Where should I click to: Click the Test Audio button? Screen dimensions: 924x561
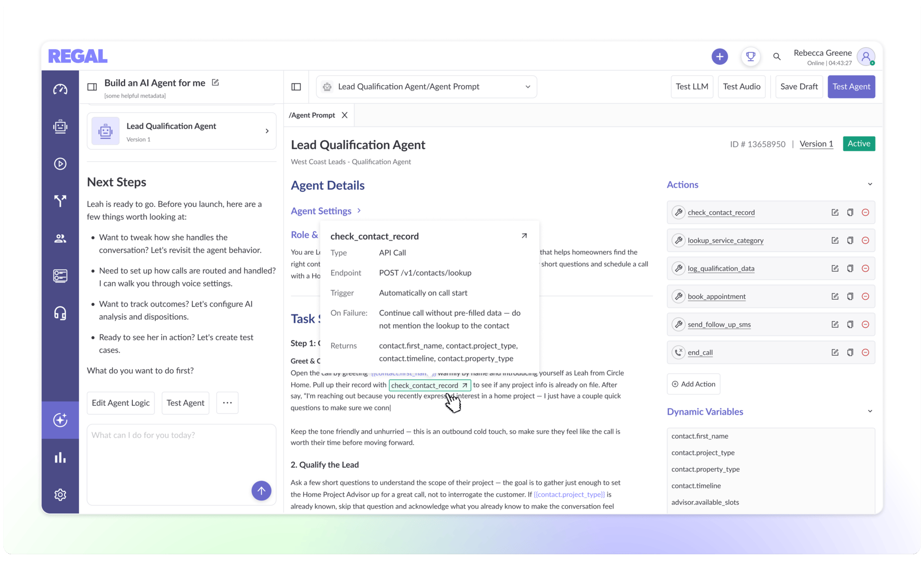(742, 87)
